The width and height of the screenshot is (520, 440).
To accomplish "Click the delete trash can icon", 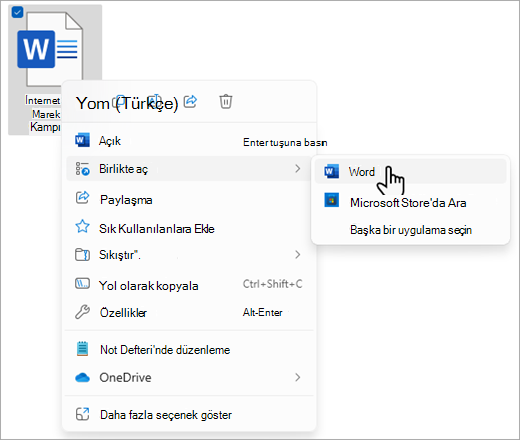I will [226, 101].
